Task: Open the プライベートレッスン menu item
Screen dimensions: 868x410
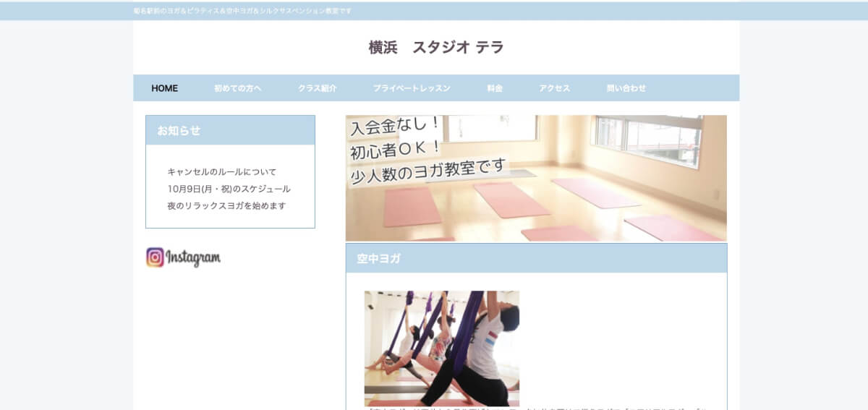Action: click(x=412, y=88)
